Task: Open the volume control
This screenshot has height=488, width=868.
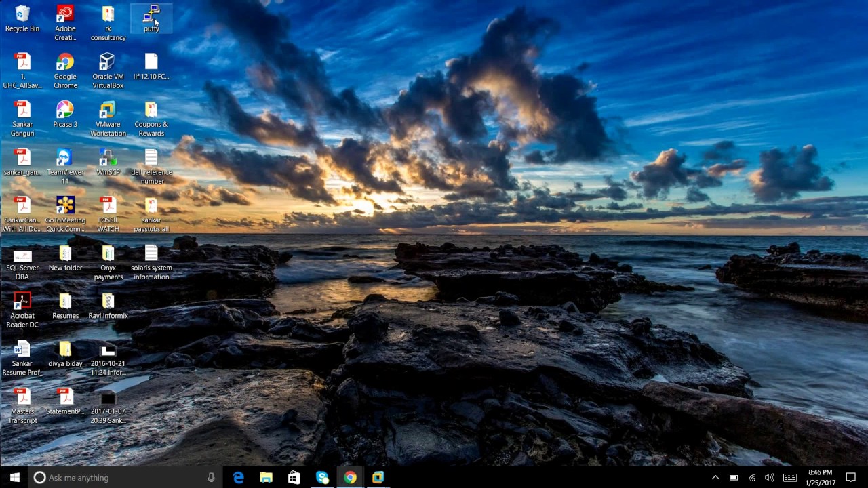Action: (x=770, y=478)
